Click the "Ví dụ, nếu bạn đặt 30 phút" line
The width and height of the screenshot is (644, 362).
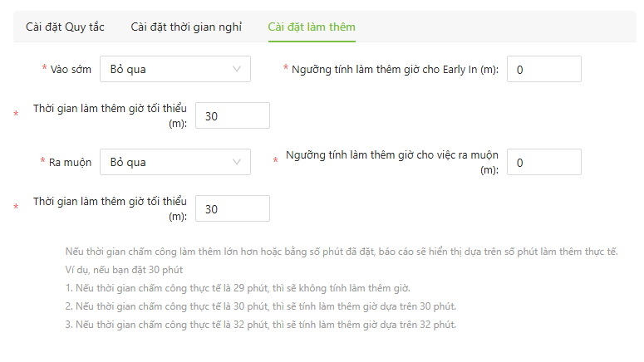124,270
